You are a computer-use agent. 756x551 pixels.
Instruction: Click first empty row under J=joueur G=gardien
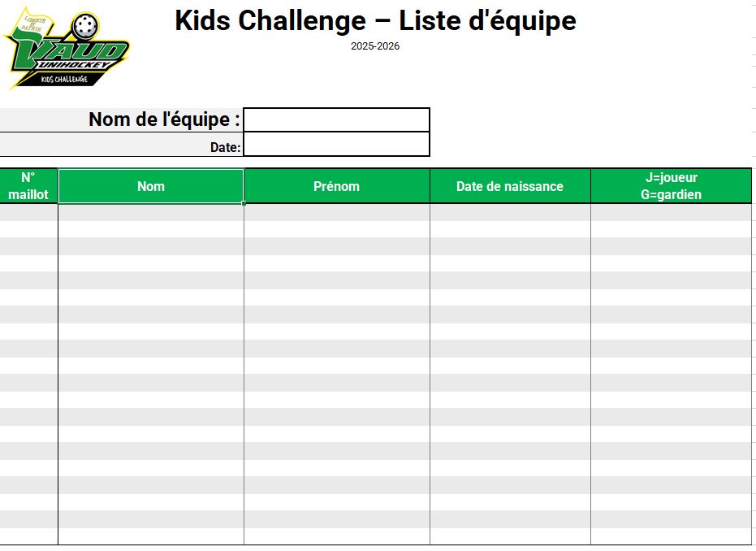click(x=670, y=213)
